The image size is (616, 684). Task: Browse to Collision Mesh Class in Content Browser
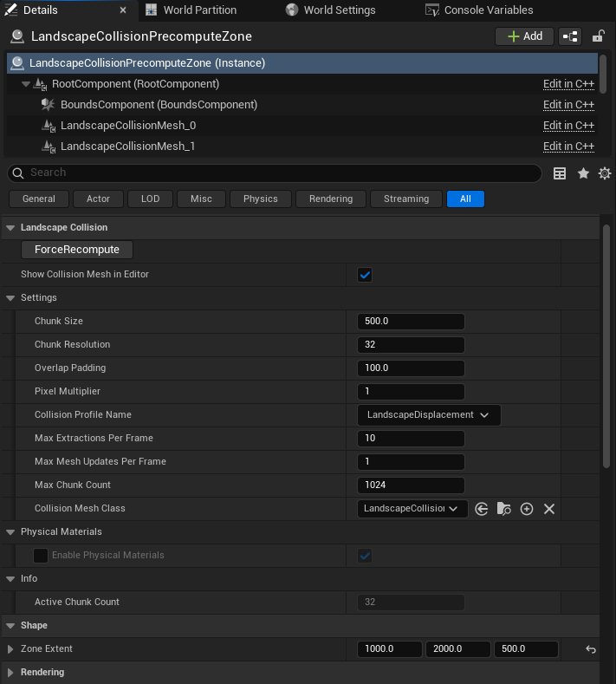click(504, 509)
